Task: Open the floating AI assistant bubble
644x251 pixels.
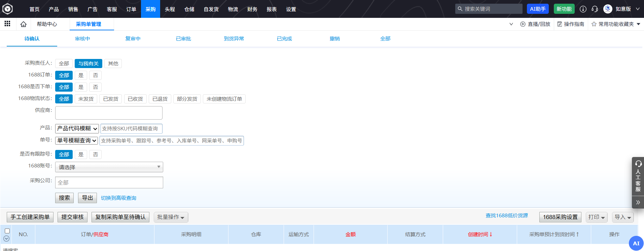Action: click(x=636, y=243)
